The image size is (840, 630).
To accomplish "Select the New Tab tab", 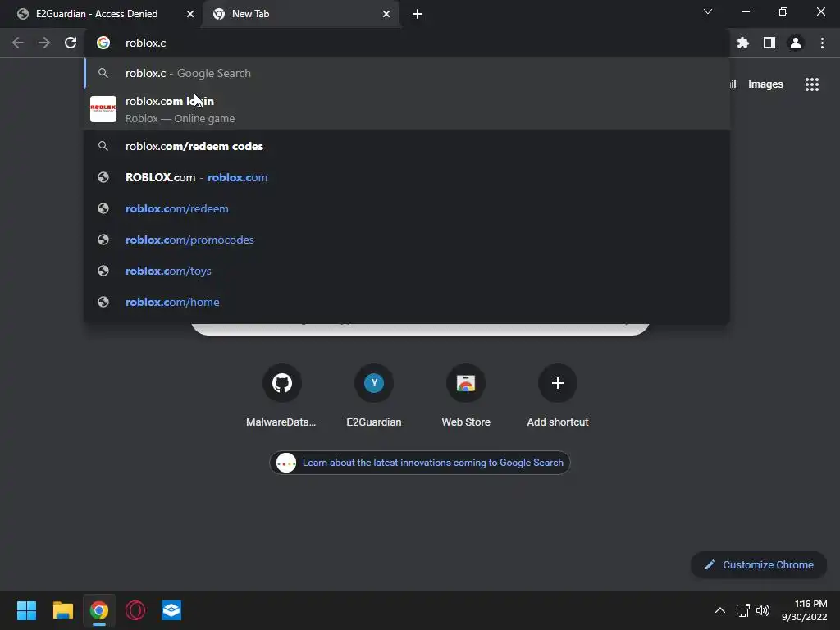I will (301, 14).
